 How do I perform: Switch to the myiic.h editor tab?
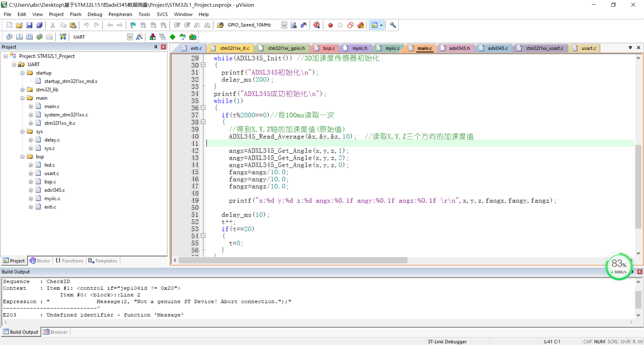click(356, 48)
